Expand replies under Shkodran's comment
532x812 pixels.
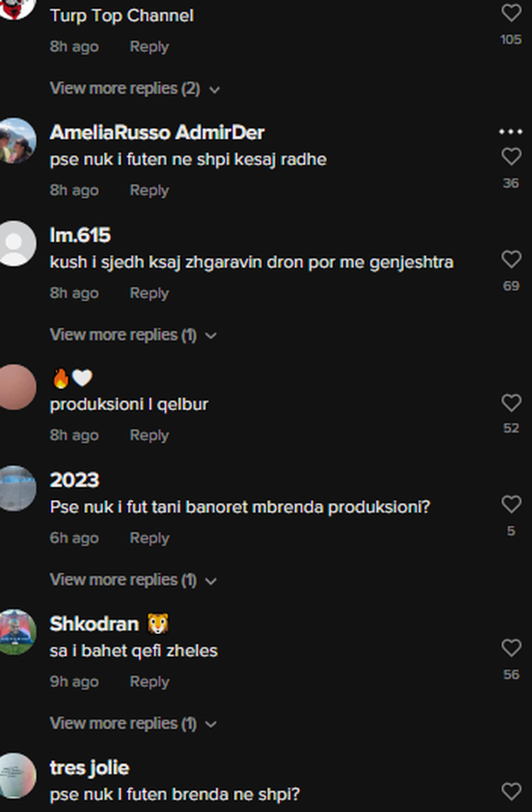[133, 724]
